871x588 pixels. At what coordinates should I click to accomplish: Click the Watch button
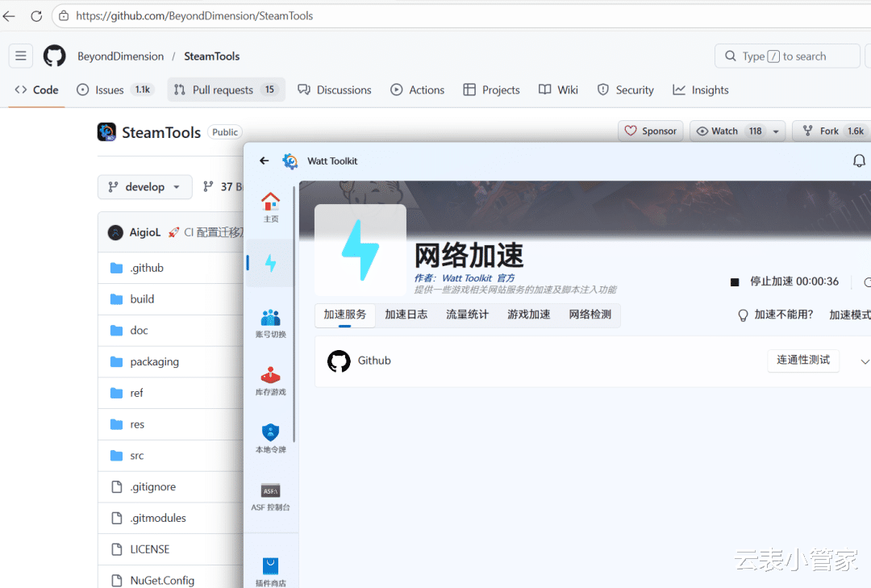pos(729,131)
